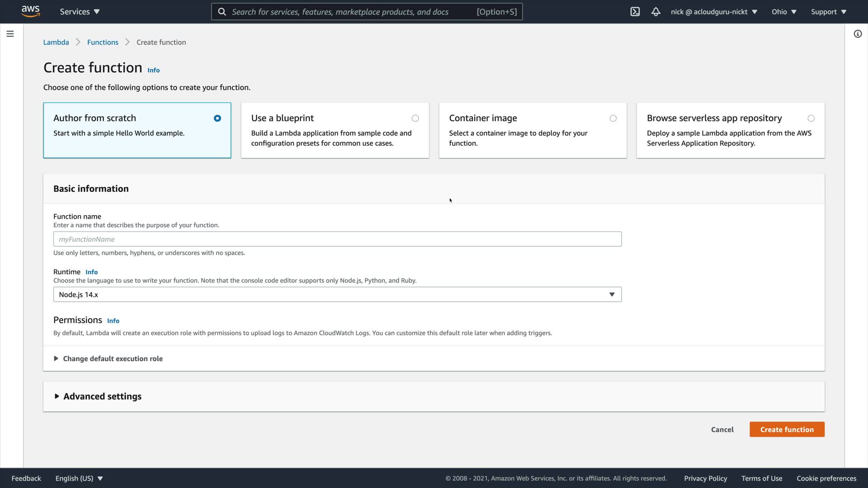Open the Node.js 14.x runtime dropdown
This screenshot has height=488, width=868.
337,295
